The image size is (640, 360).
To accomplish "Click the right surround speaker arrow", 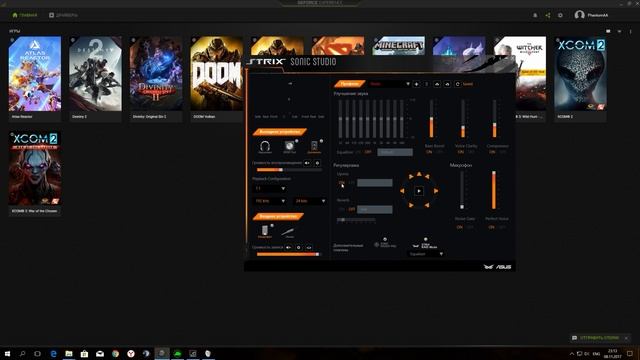I will point(436,191).
